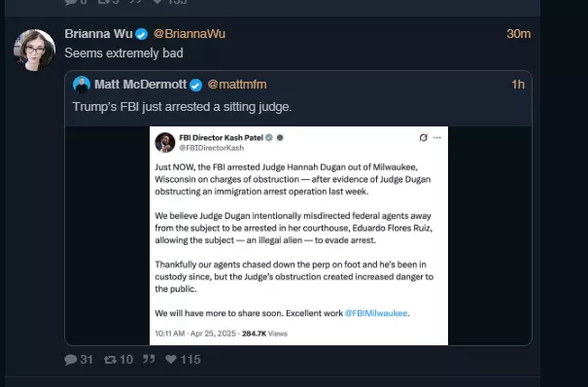Like the tweet with 115 hearts
The image size is (588, 387).
pos(171,359)
